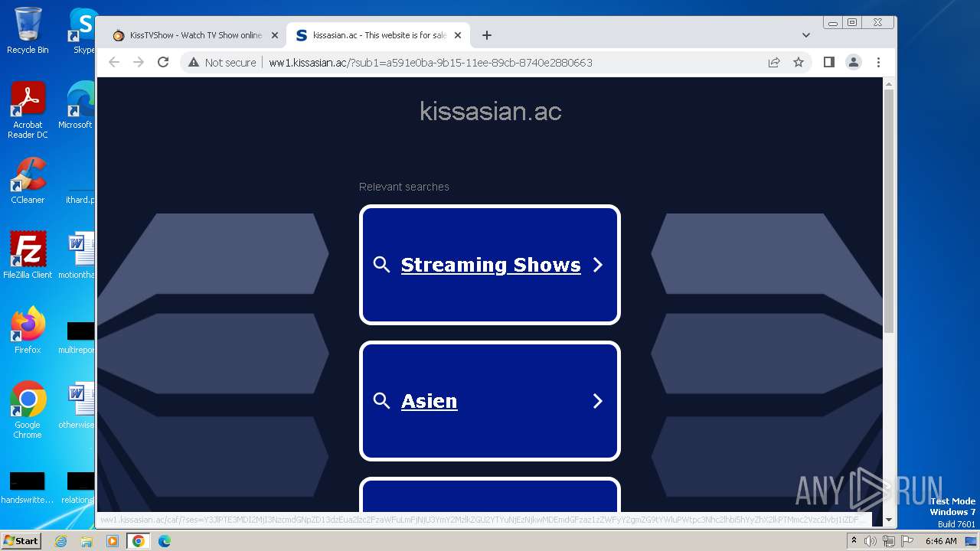Open the Chrome profile avatar
The image size is (980, 551).
(x=854, y=62)
